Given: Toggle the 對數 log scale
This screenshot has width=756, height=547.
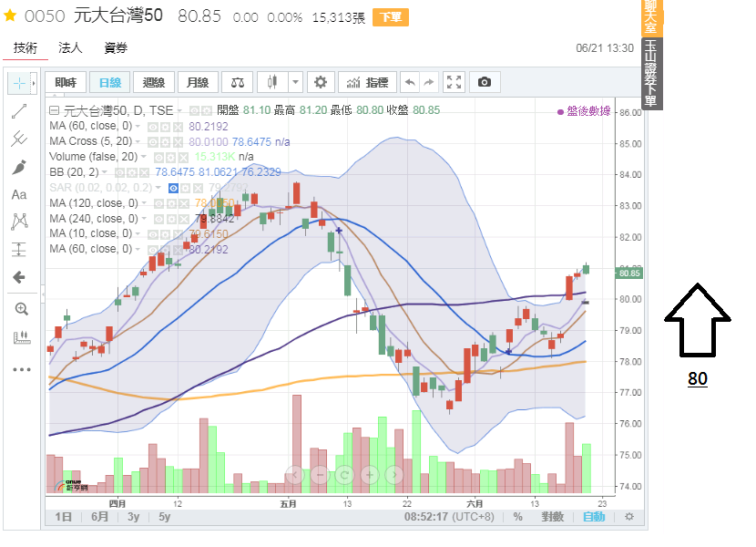Looking at the screenshot, I should tap(553, 517).
